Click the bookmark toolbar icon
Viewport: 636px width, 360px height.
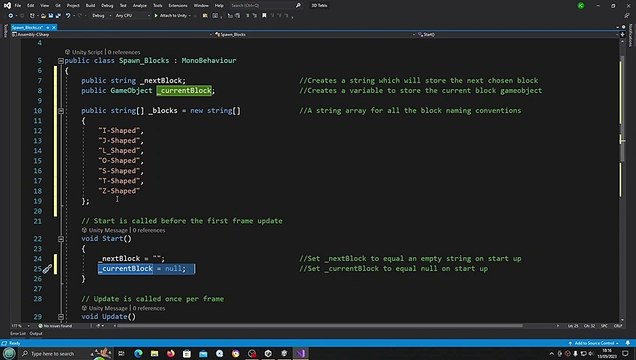click(264, 15)
